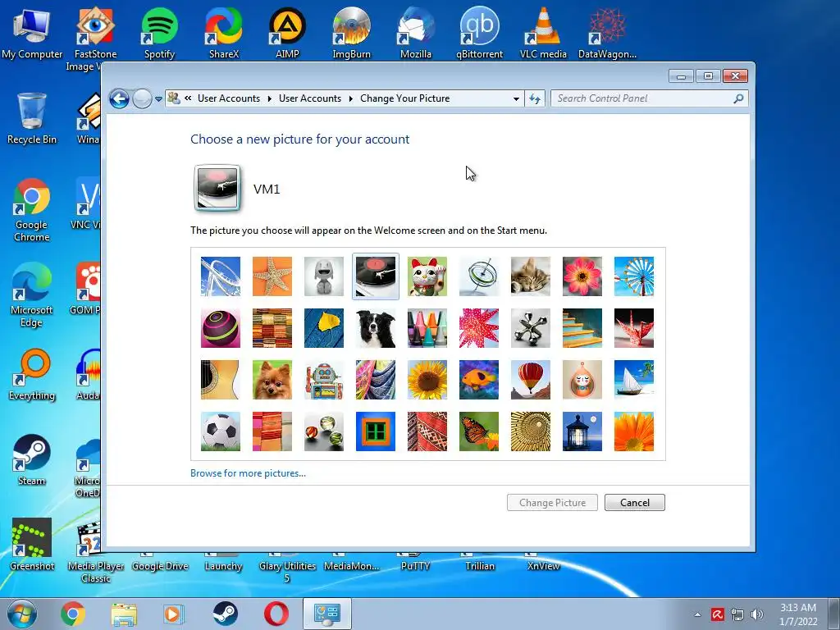Expand the address bar history dropdown
840x630 pixels.
click(516, 98)
